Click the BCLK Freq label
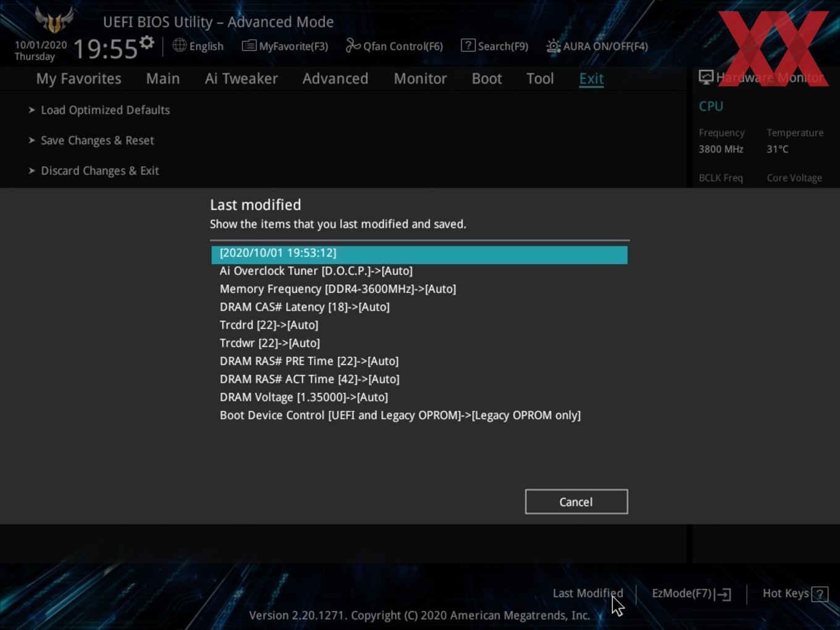The image size is (840, 630). (x=721, y=178)
